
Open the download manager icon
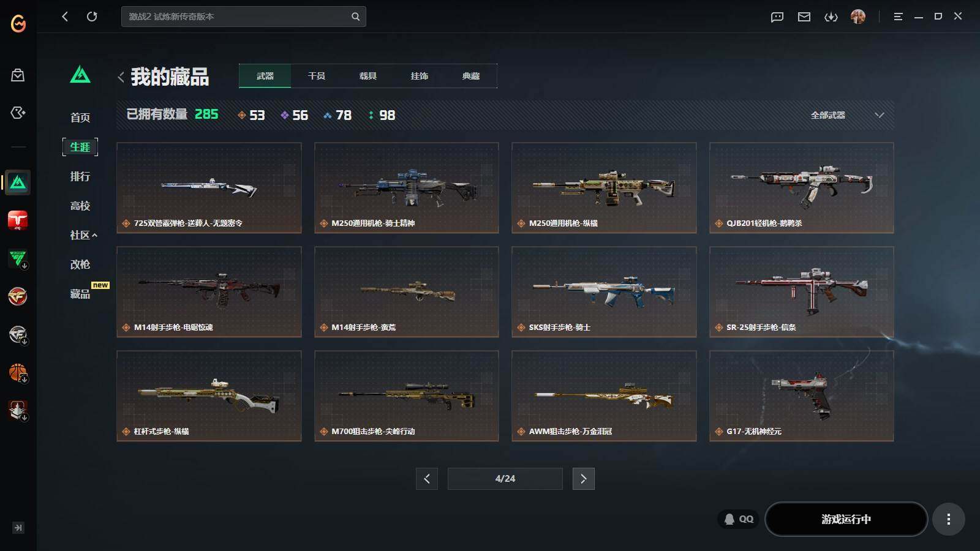[831, 17]
